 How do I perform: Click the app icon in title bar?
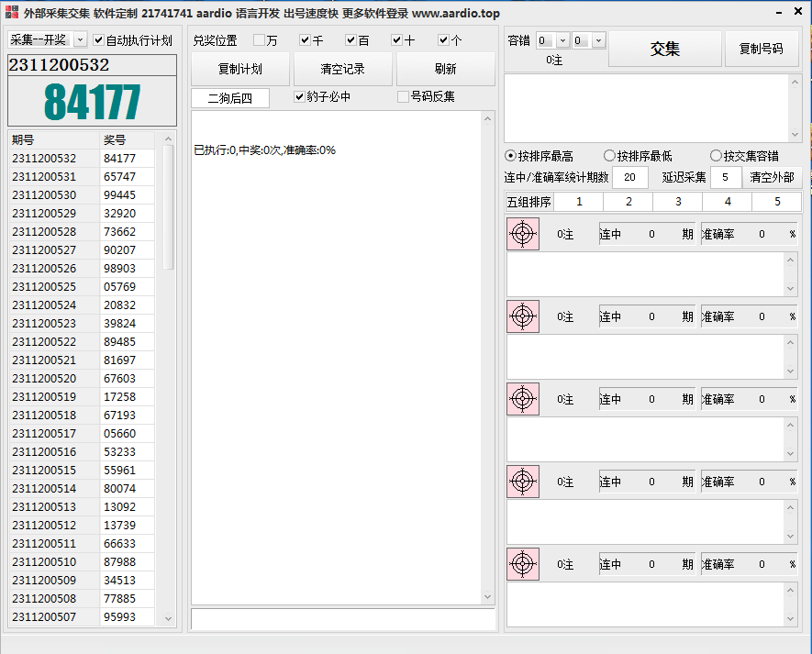coord(11,13)
